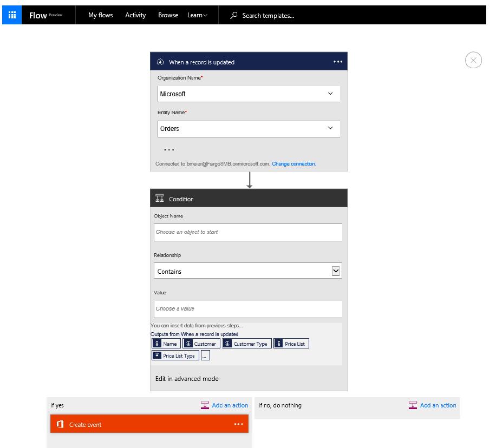Click the Condition card icon

point(160,198)
